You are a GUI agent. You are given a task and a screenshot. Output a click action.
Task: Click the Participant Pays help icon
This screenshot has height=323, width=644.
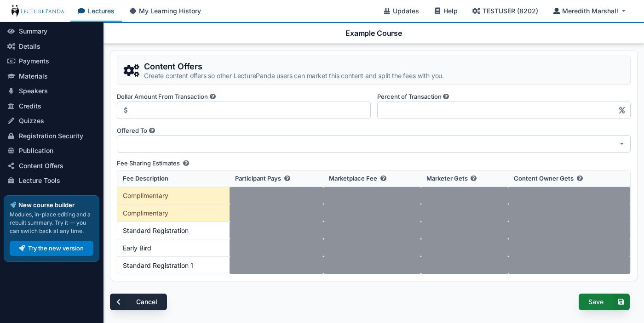[287, 178]
